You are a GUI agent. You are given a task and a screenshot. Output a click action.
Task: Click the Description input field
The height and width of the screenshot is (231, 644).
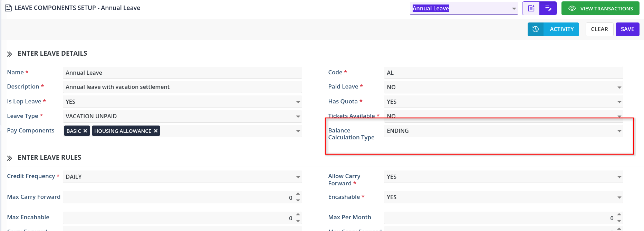click(x=182, y=87)
